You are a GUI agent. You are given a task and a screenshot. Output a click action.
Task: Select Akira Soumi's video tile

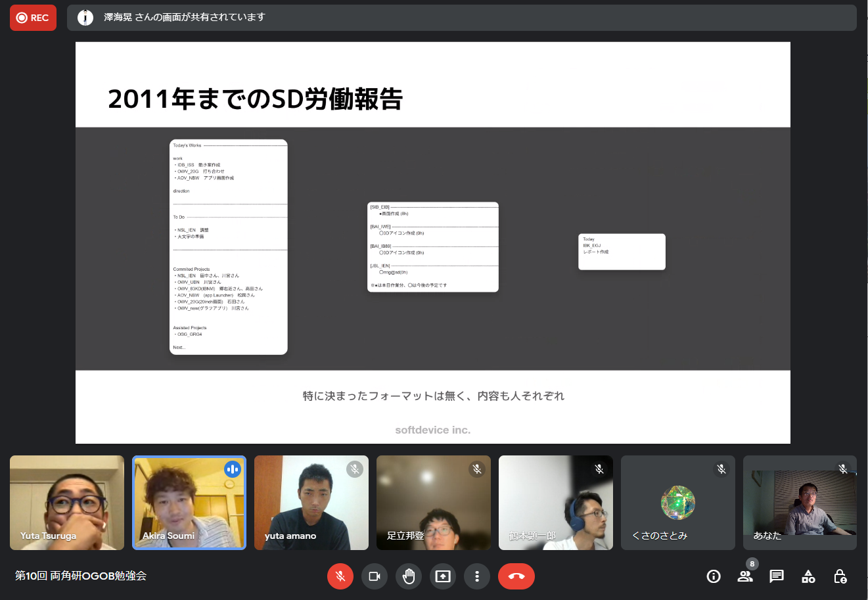[x=189, y=503]
